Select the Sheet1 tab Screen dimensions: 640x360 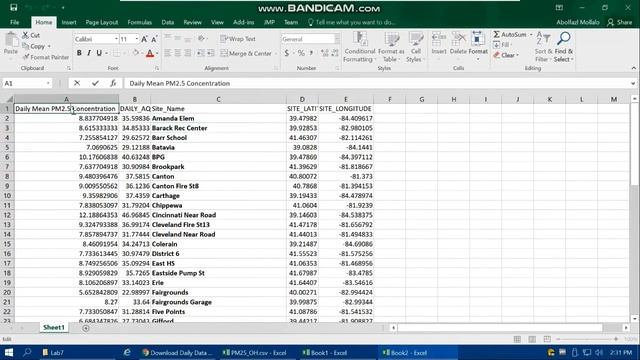coord(54,327)
